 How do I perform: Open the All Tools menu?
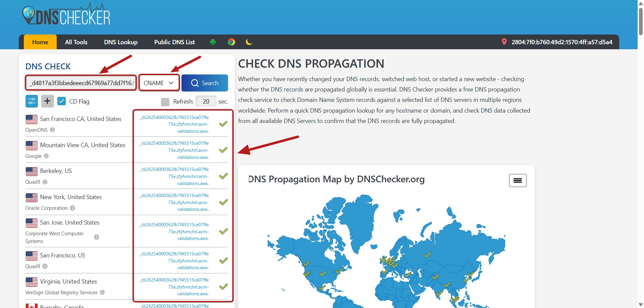[76, 42]
